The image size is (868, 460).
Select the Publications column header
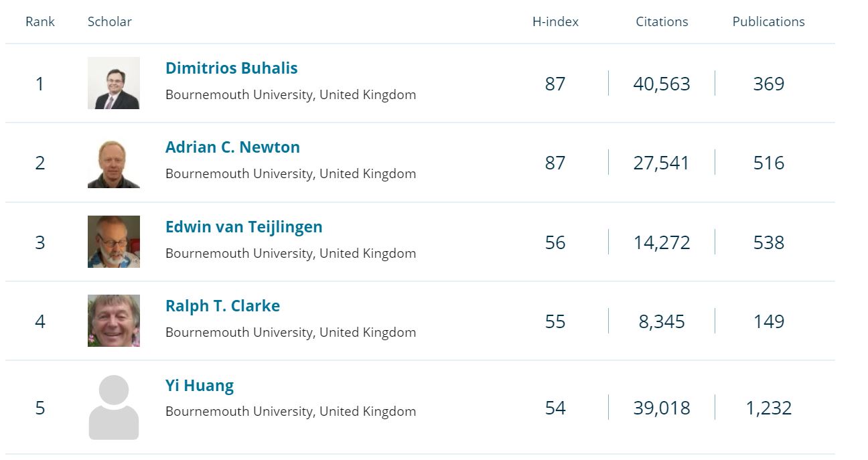(x=768, y=21)
